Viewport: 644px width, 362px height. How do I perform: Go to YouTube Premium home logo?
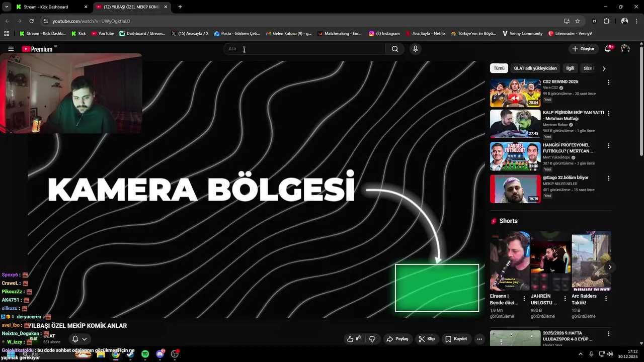point(37,49)
